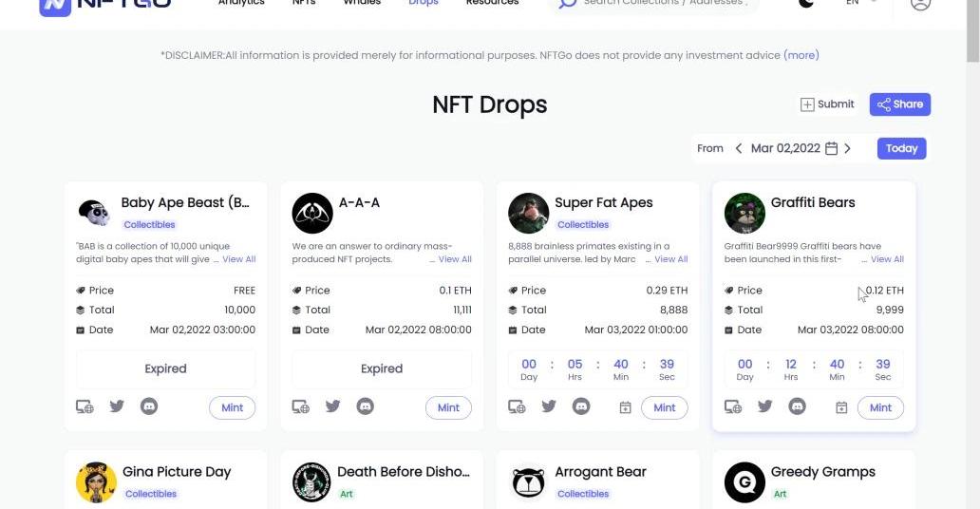Open Discord icon on Super Fat Apes card
980x509 pixels.
581,406
